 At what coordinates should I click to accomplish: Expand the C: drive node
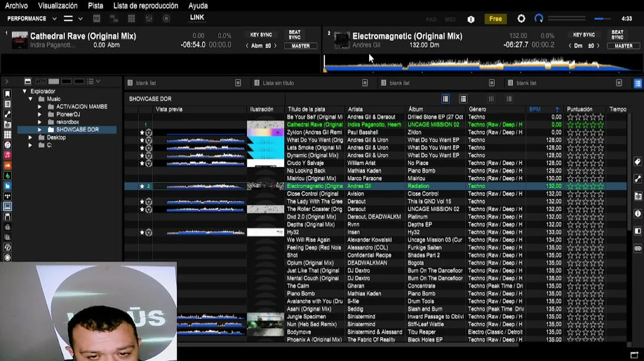(30, 145)
